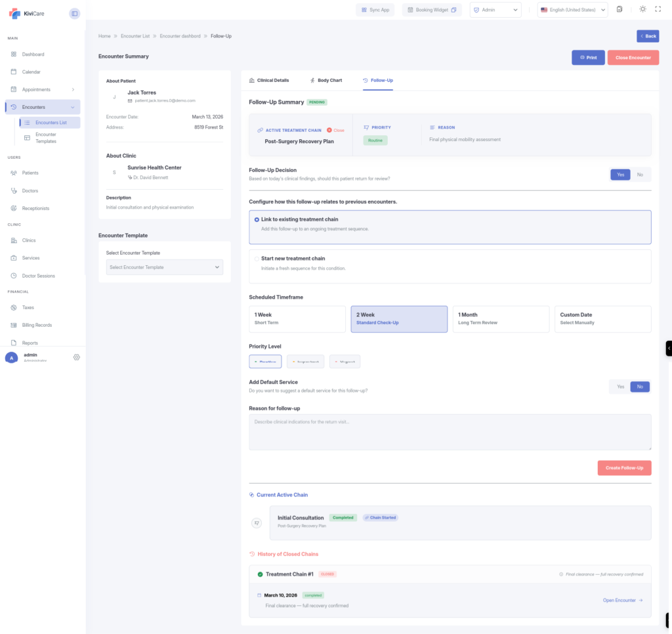The width and height of the screenshot is (672, 634).
Task: Click the light/dark theme sun icon
Action: 642,9
